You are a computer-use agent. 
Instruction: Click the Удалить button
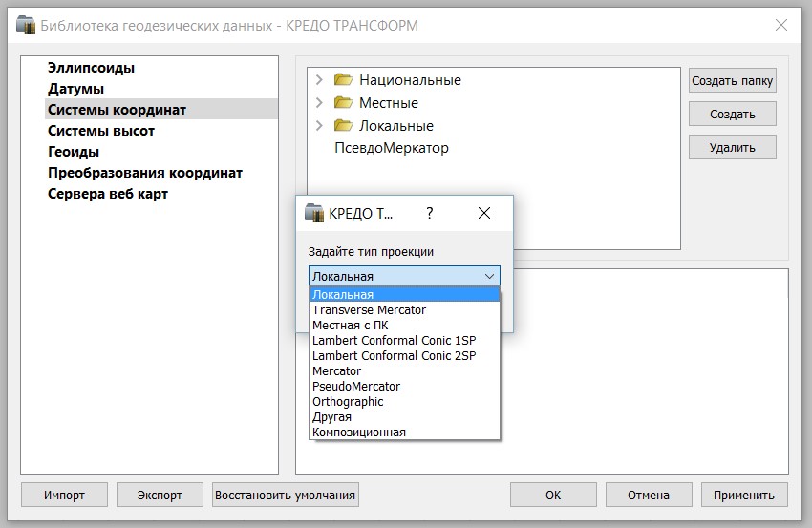733,148
